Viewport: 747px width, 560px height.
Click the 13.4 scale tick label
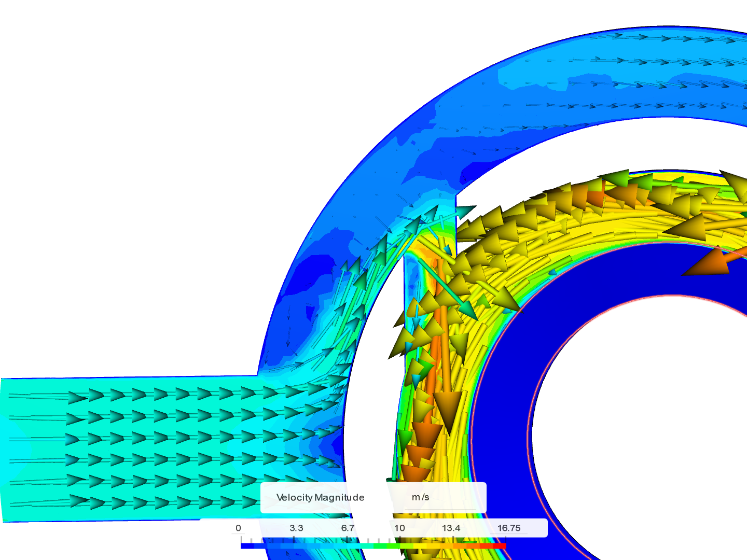[x=451, y=528]
